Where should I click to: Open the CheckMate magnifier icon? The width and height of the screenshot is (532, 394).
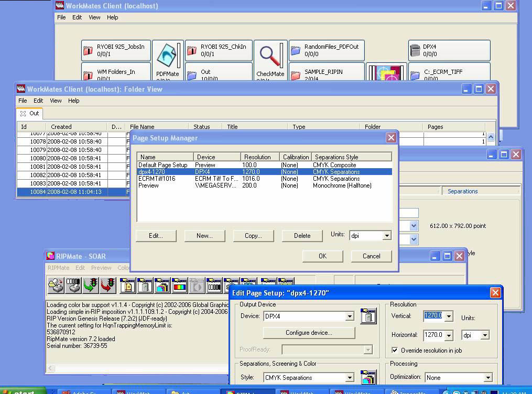point(270,55)
